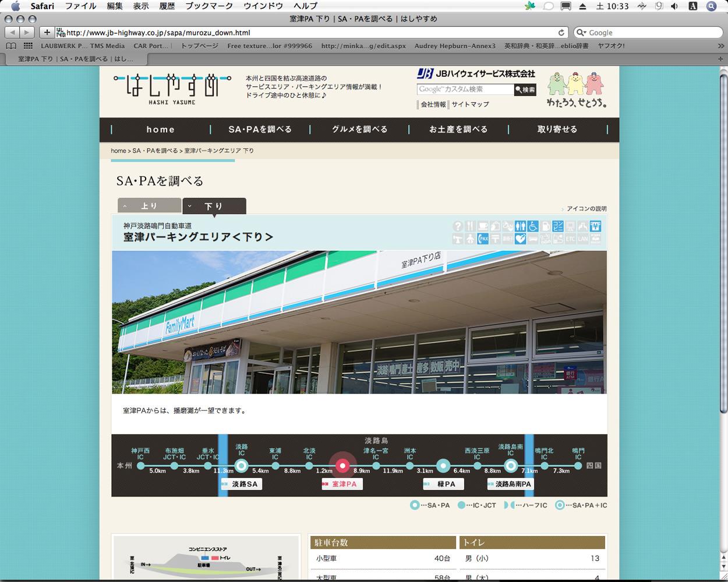Open the Google search engine dropdown magnifier
728x582 pixels.
point(582,33)
